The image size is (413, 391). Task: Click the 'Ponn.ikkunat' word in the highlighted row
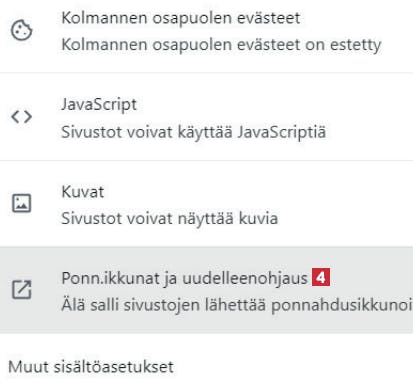click(x=110, y=278)
